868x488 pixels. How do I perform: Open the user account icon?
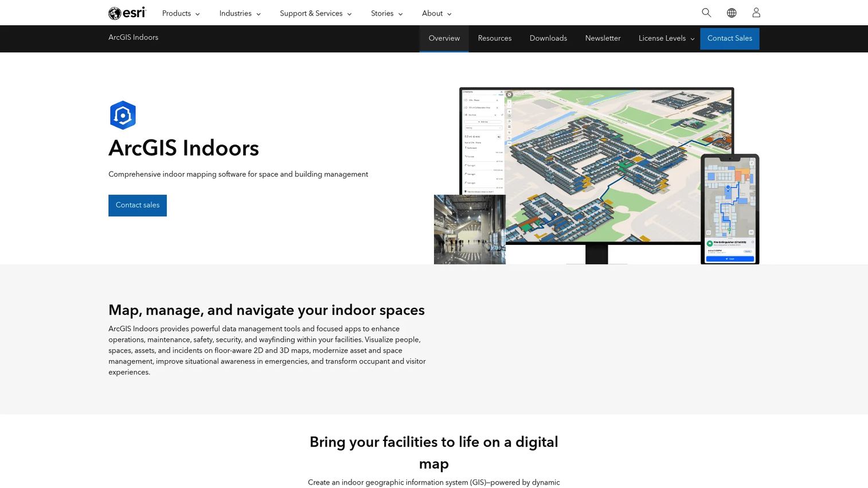click(756, 13)
